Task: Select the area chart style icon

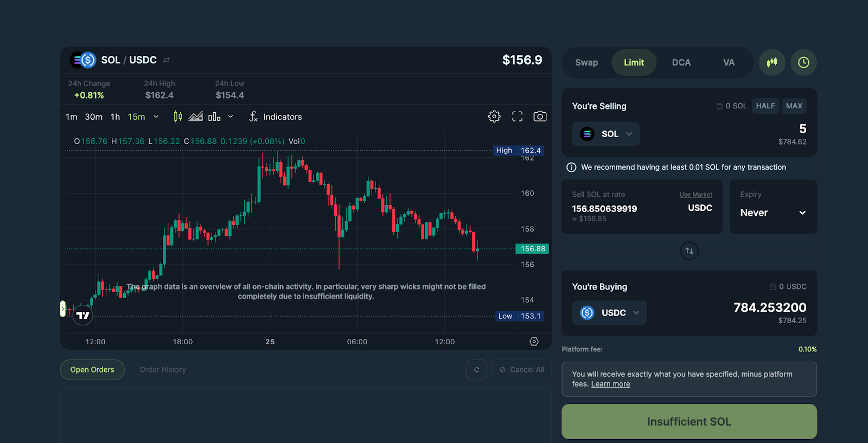Action: tap(196, 117)
